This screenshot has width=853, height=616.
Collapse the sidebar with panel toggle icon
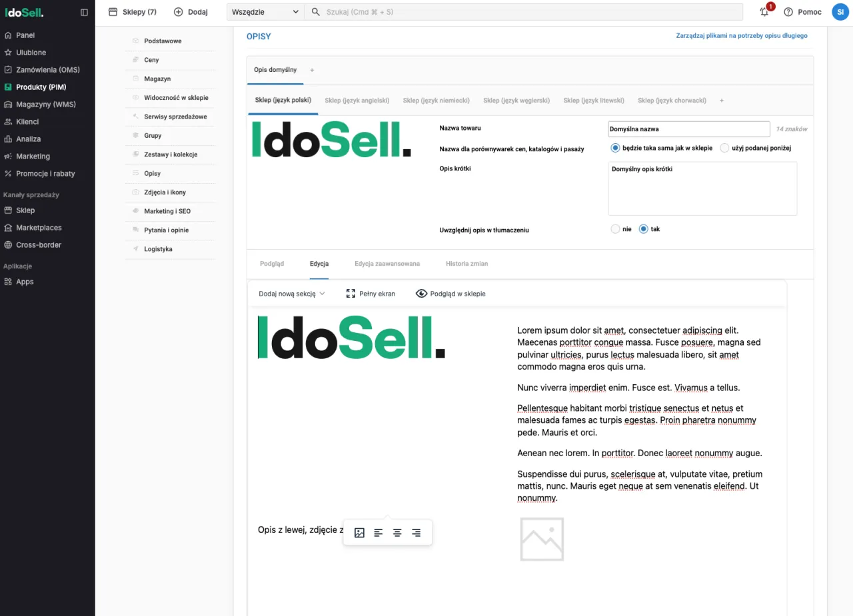pos(84,12)
